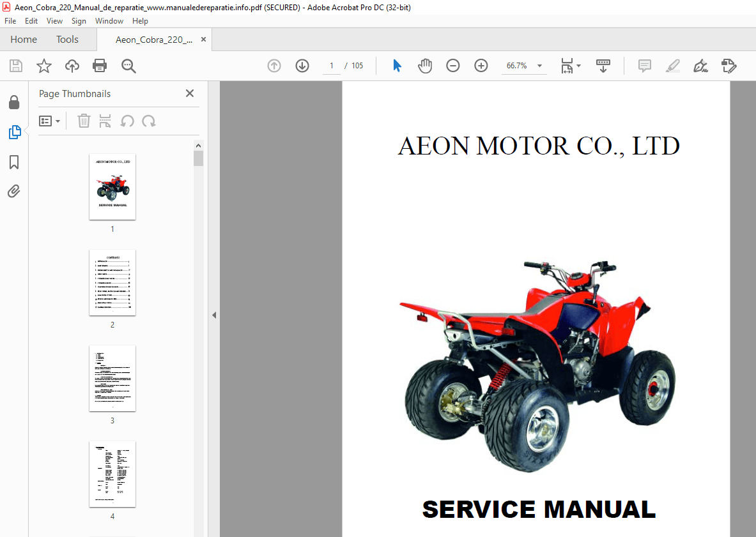Open the View menu
This screenshot has width=756, height=537.
coord(54,20)
